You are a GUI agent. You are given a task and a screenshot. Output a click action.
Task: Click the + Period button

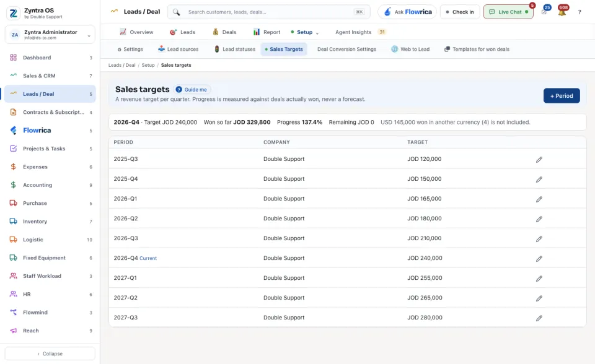[562, 96]
